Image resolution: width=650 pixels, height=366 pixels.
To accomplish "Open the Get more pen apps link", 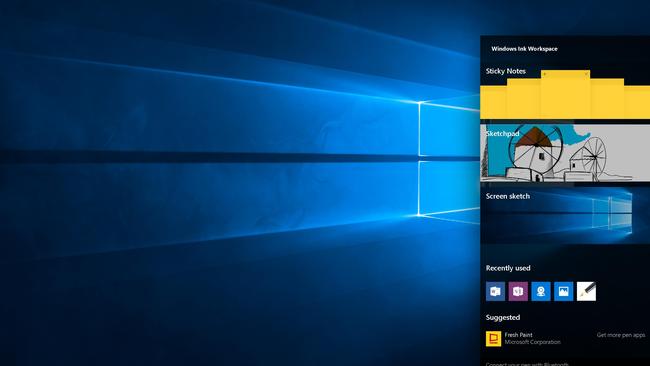I will click(621, 335).
